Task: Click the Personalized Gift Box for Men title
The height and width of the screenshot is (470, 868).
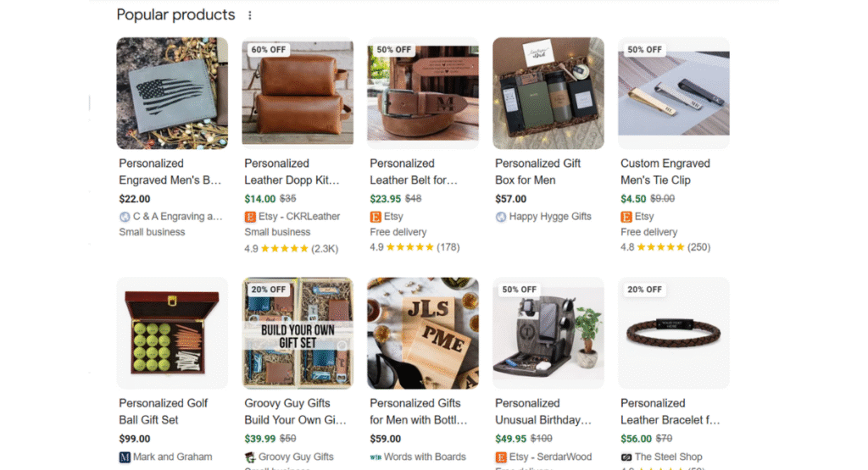Action: [537, 172]
